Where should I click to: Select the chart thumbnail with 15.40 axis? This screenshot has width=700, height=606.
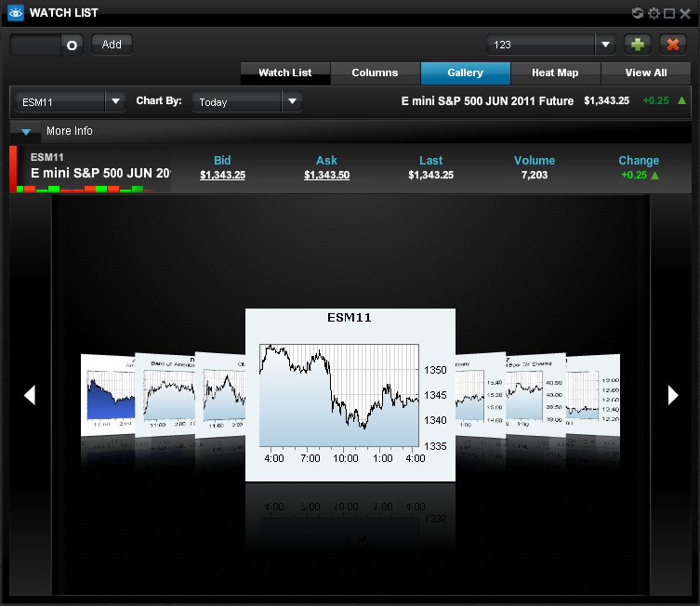pos(481,395)
